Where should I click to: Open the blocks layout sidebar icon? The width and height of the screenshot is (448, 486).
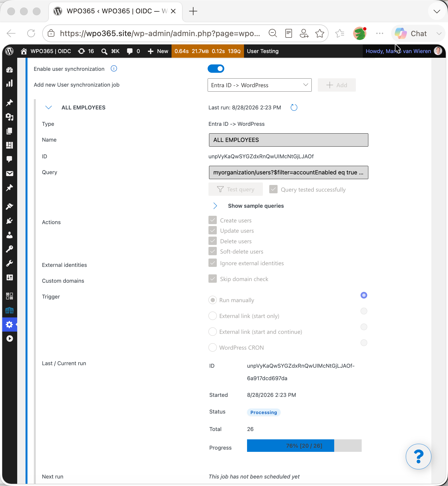tap(10, 145)
